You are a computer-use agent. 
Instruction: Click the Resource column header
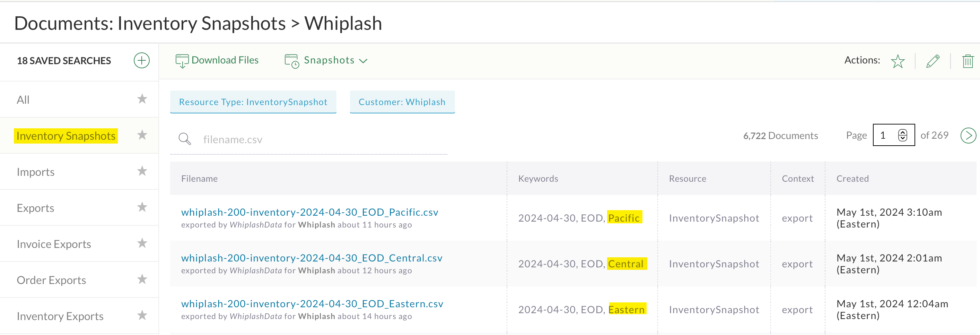[x=688, y=179]
